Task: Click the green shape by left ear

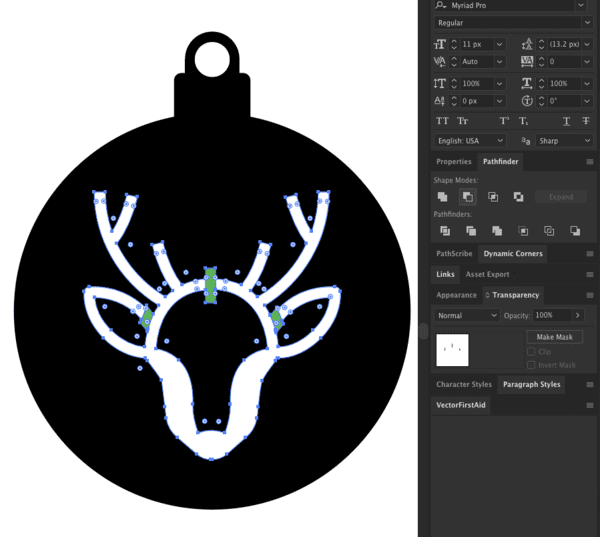Action: pos(147,318)
